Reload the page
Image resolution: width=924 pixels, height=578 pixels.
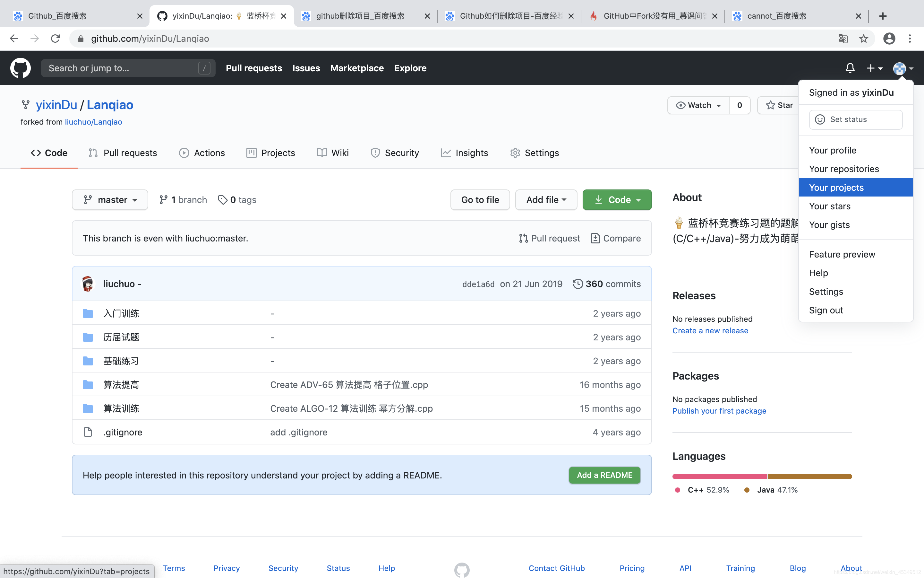point(56,39)
